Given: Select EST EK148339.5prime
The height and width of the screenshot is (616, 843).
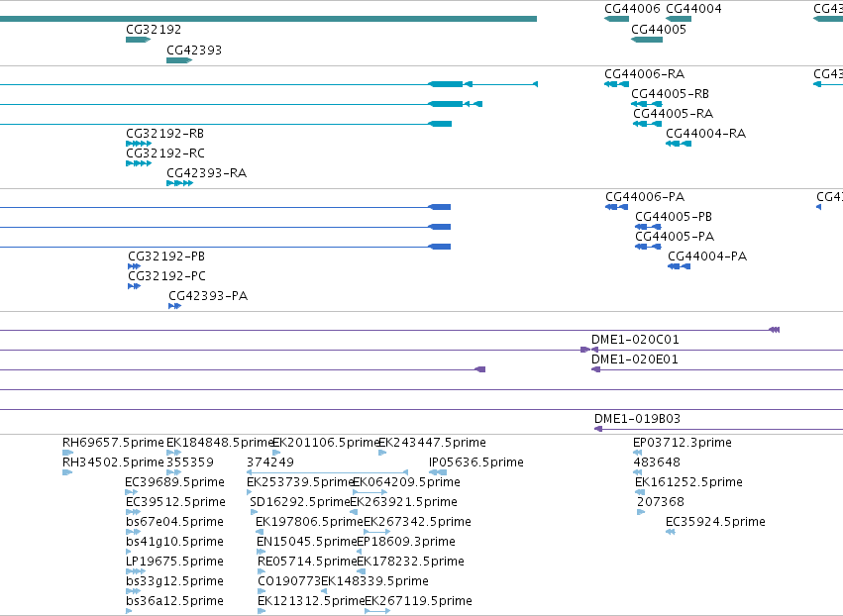Looking at the screenshot, I should tap(374, 581).
